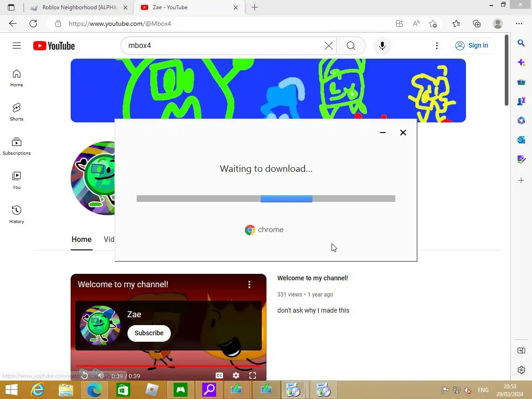Image resolution: width=532 pixels, height=399 pixels.
Task: Open History in the YouTube sidebar
Action: pos(16,214)
